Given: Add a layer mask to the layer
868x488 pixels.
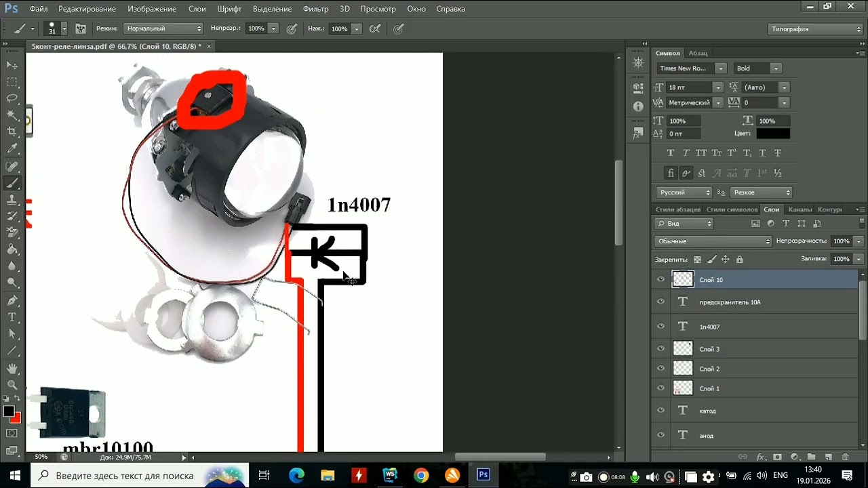Looking at the screenshot, I should 777,457.
